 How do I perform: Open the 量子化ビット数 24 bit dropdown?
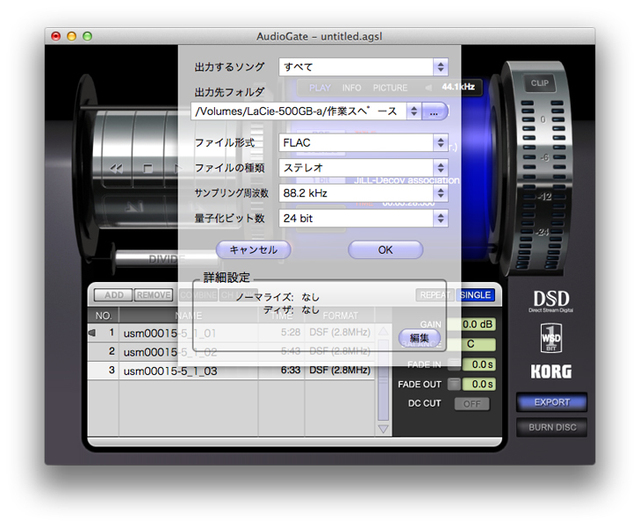(x=364, y=217)
